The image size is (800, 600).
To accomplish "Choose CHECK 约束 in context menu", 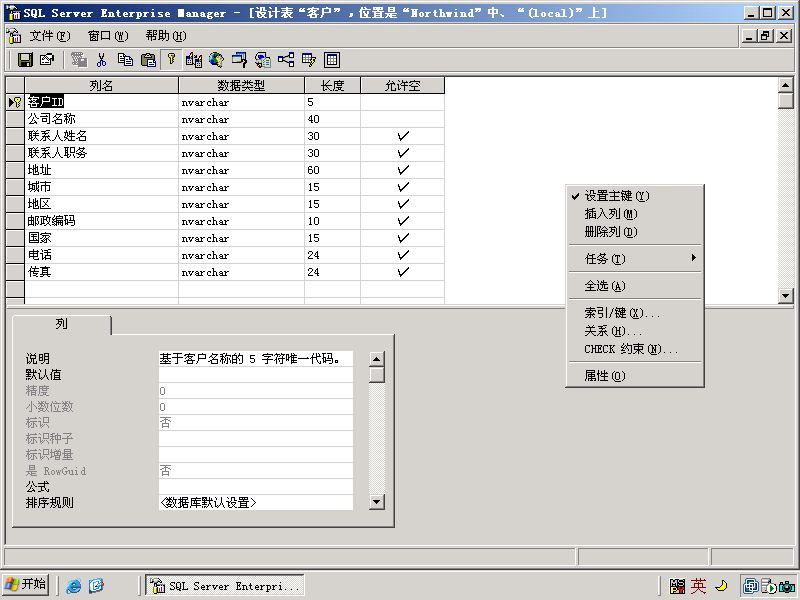I will (635, 349).
